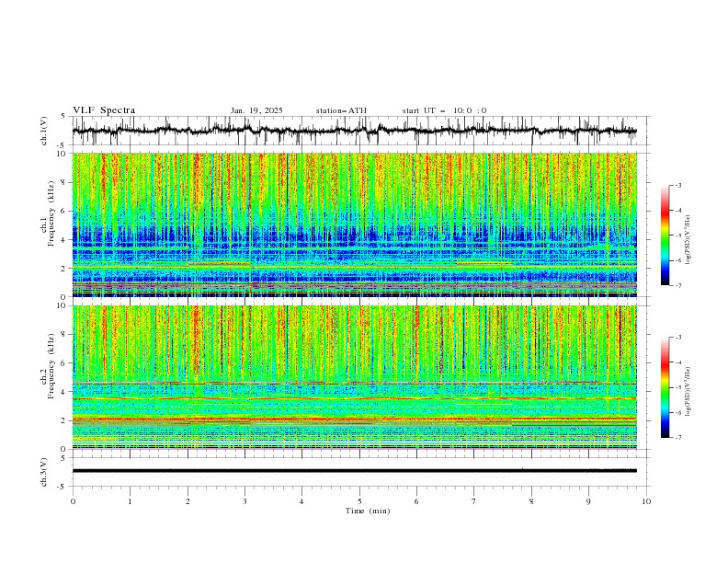
Task: Click the ch.1 spectrogram color bar
Action: [665, 236]
